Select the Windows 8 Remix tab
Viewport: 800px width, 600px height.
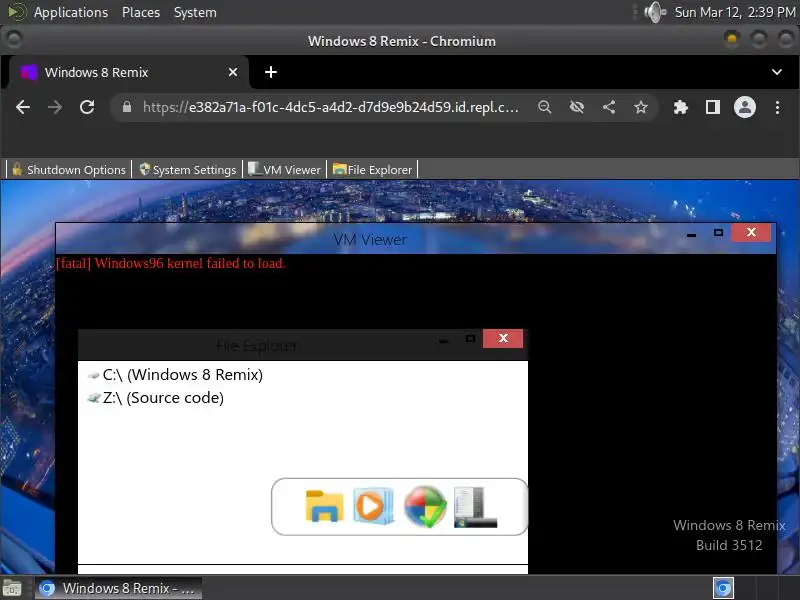(129, 72)
